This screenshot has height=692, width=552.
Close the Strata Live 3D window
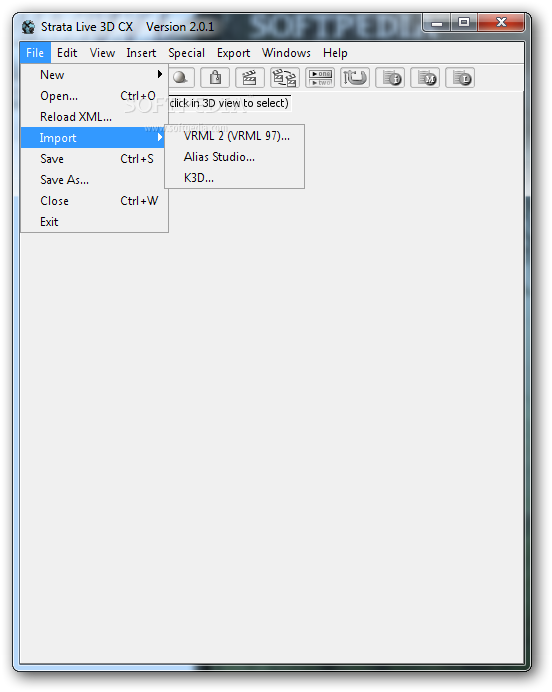click(501, 23)
